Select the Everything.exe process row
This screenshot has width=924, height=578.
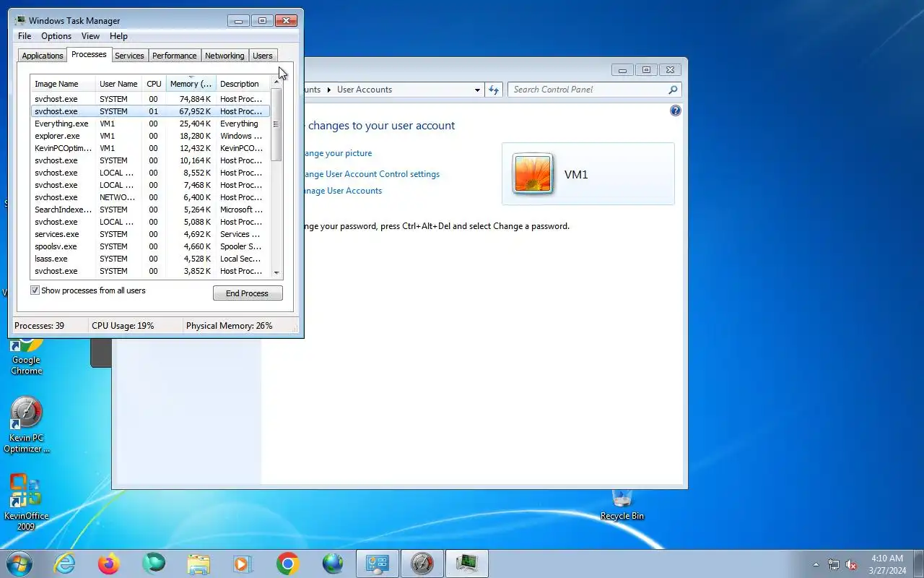pyautogui.click(x=150, y=124)
